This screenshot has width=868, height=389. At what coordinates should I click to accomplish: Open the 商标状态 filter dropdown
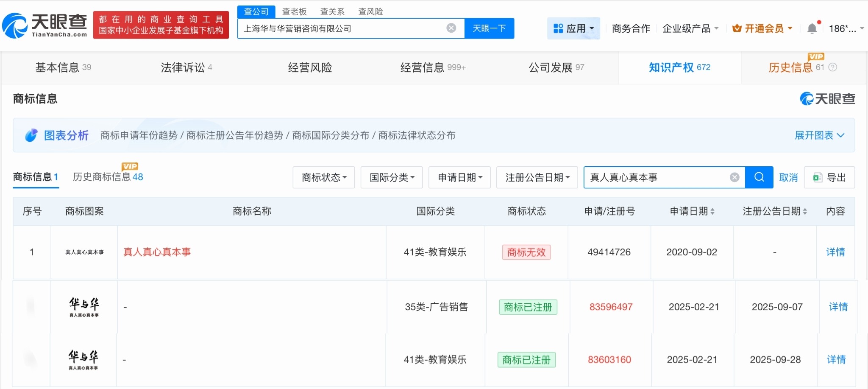click(323, 177)
